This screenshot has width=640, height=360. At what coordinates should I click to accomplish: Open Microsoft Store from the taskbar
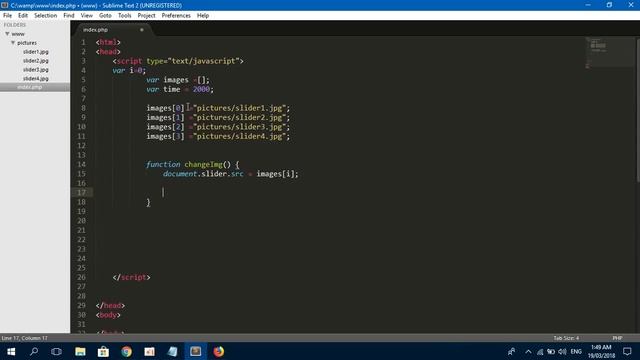[103, 351]
